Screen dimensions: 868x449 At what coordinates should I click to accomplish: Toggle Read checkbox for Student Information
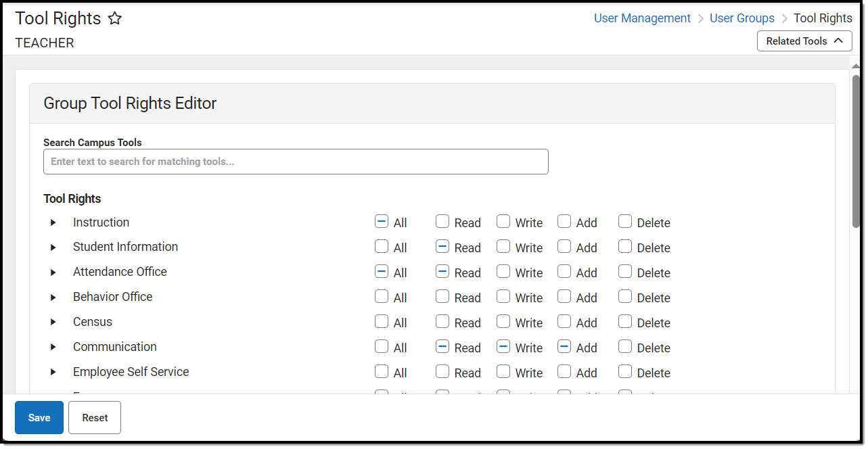point(442,247)
